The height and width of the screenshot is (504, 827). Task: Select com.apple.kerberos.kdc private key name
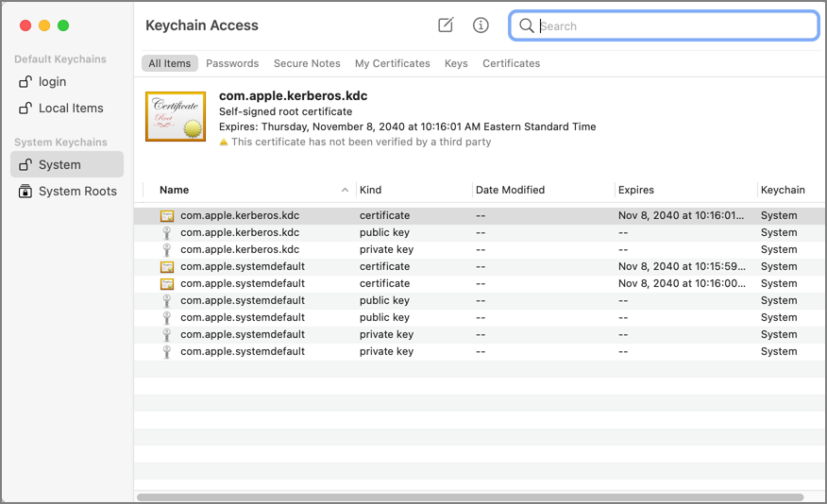pyautogui.click(x=240, y=249)
